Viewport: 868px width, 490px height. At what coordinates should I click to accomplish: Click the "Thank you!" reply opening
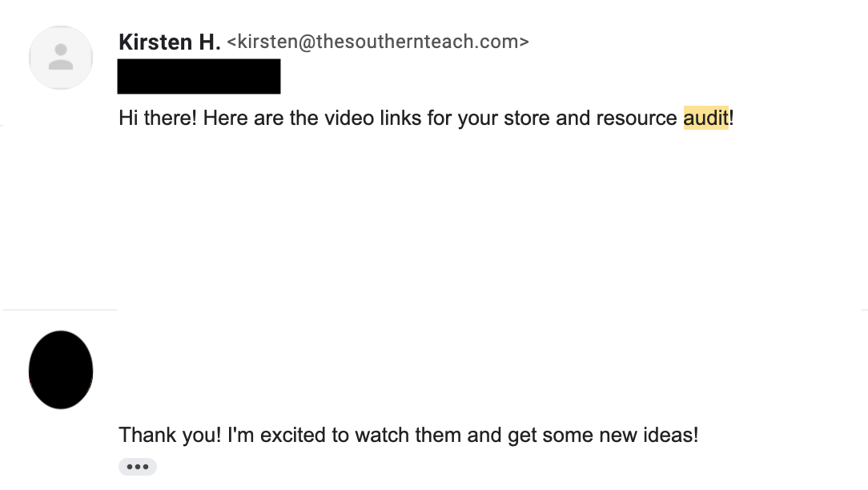170,436
